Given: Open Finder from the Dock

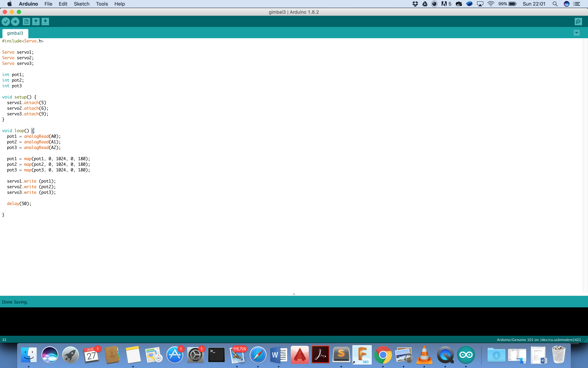Looking at the screenshot, I should pyautogui.click(x=29, y=355).
